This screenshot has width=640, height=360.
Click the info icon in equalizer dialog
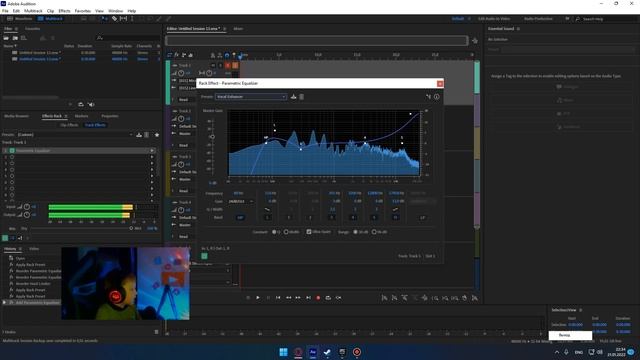(x=437, y=97)
